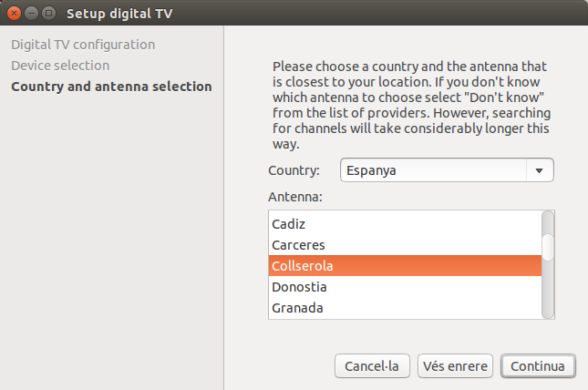This screenshot has width=588, height=390.
Task: Click the Antenna label text
Action: [x=296, y=197]
